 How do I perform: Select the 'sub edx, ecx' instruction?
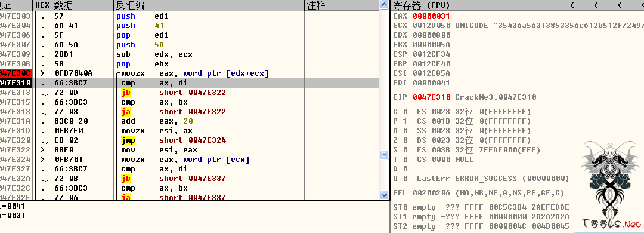coord(154,54)
